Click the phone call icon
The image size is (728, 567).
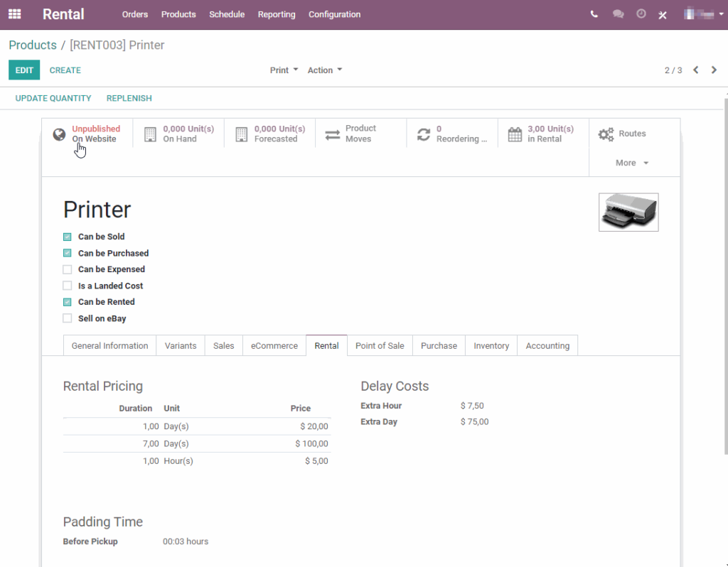click(594, 13)
